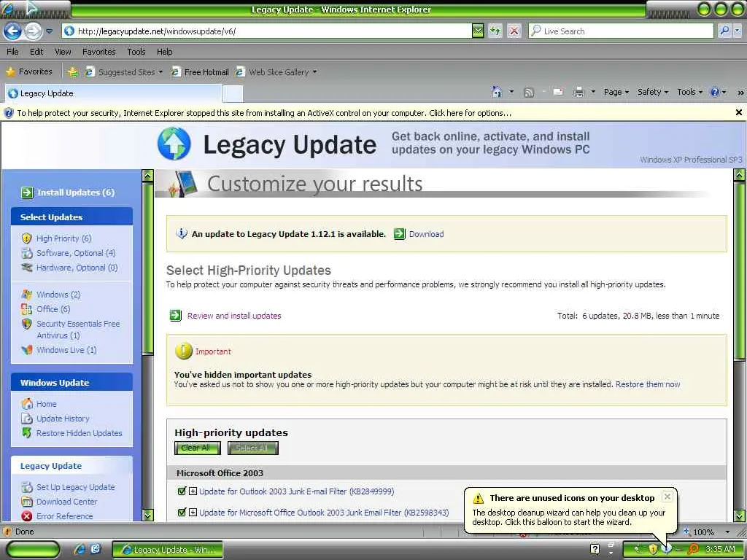
Task: Click the Home toolbar icon
Action: 496,92
